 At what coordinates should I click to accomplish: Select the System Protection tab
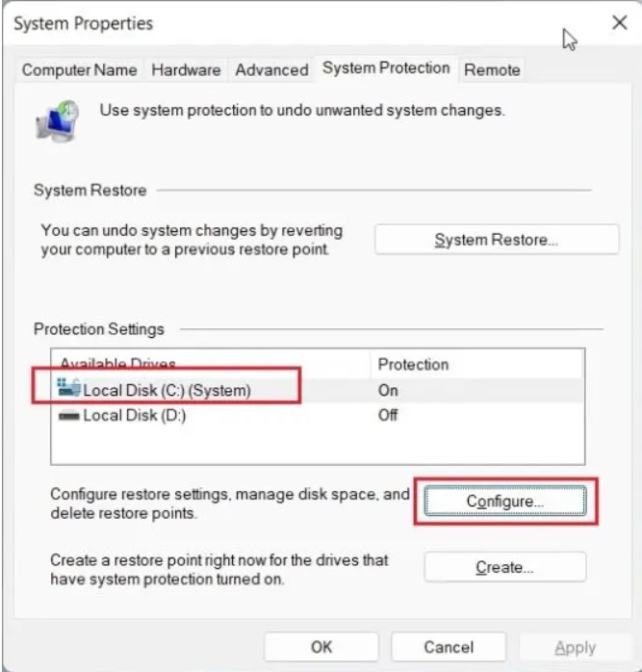(x=386, y=68)
